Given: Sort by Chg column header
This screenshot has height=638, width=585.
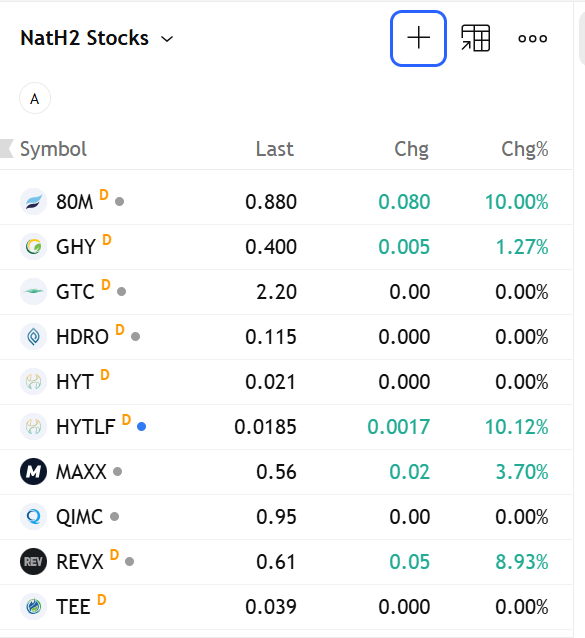Looking at the screenshot, I should [411, 149].
